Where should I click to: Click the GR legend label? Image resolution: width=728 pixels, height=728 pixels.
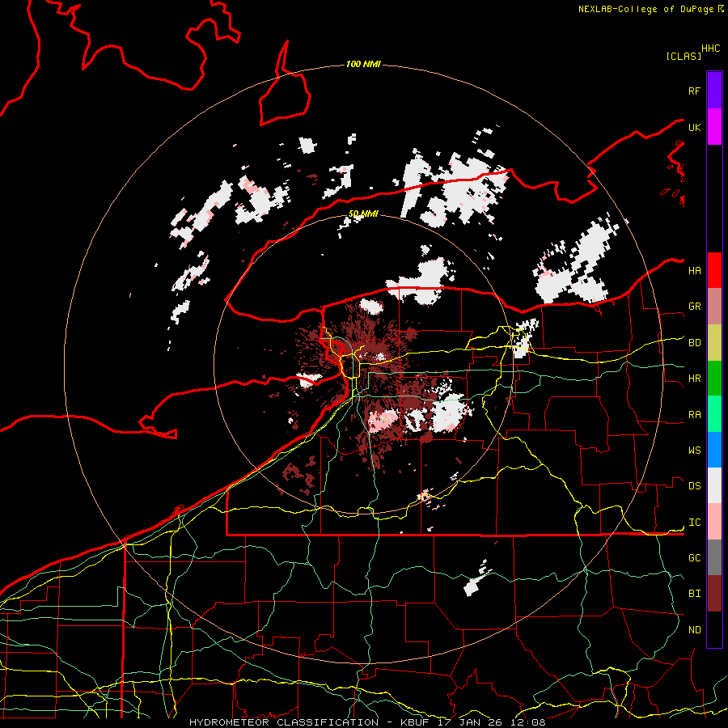(694, 307)
